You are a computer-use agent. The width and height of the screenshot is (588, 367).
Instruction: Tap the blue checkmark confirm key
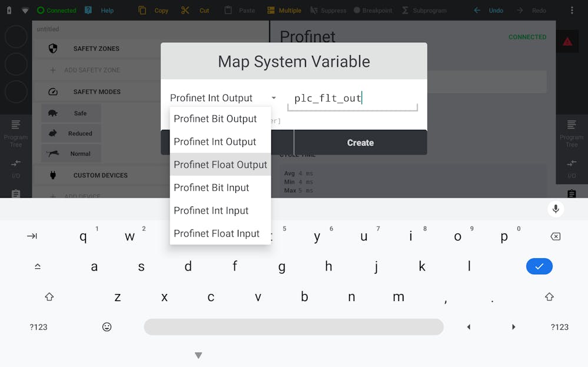tap(539, 266)
